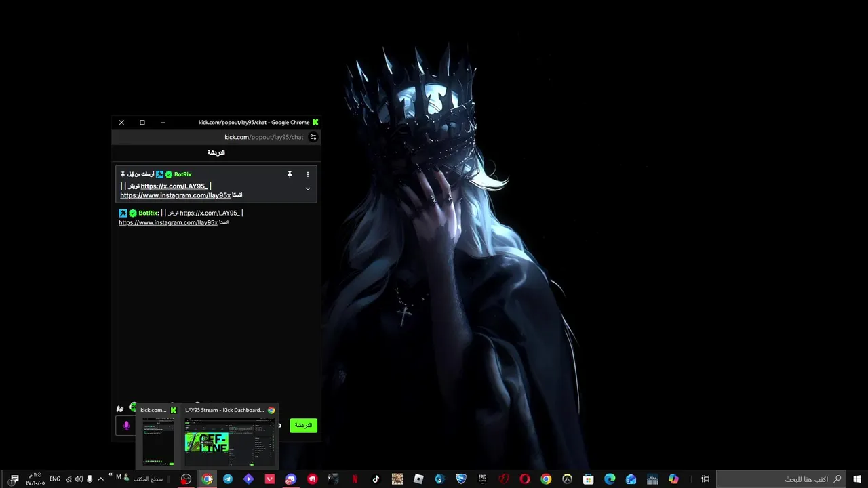Open instagram link in BotRix chat message
The width and height of the screenshot is (868, 488).
pyautogui.click(x=168, y=222)
